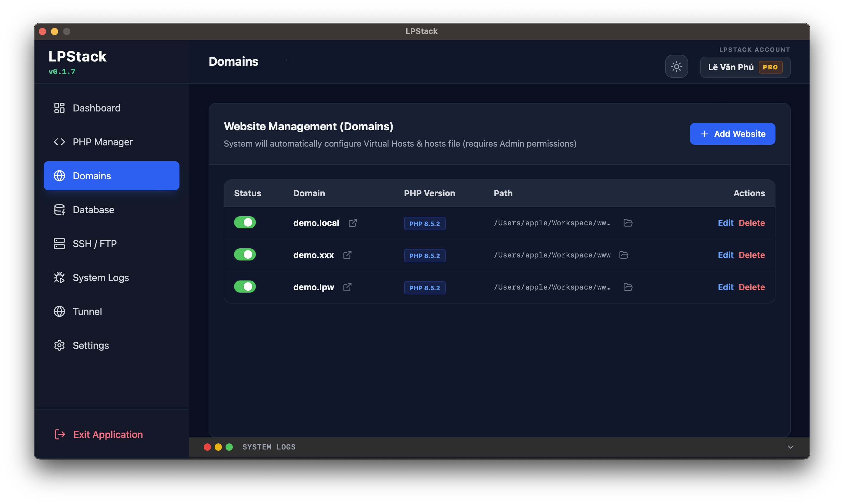Open the PHP 8.5.2 version badge for demo.local
Viewport: 844px width, 504px height.
pos(424,224)
